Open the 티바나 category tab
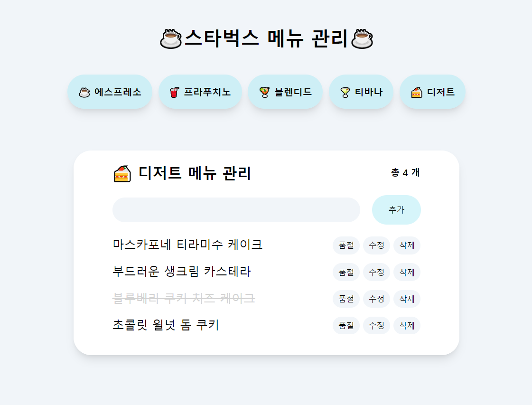 [361, 92]
